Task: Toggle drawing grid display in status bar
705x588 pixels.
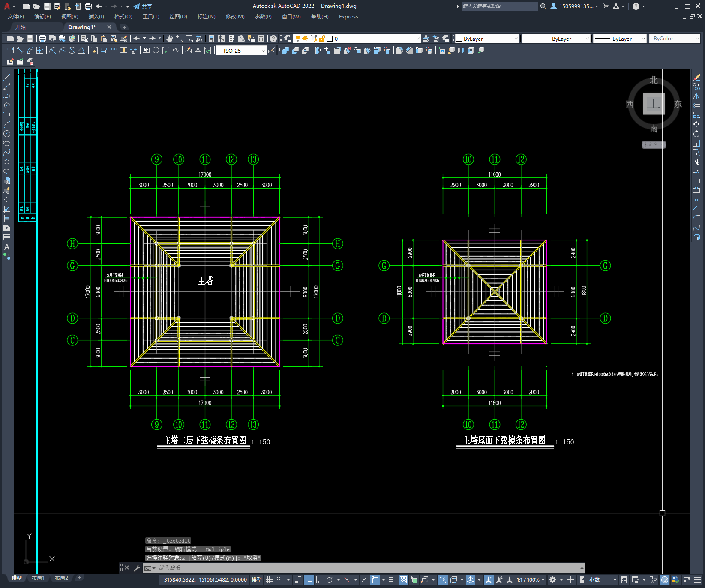Action: click(270, 580)
